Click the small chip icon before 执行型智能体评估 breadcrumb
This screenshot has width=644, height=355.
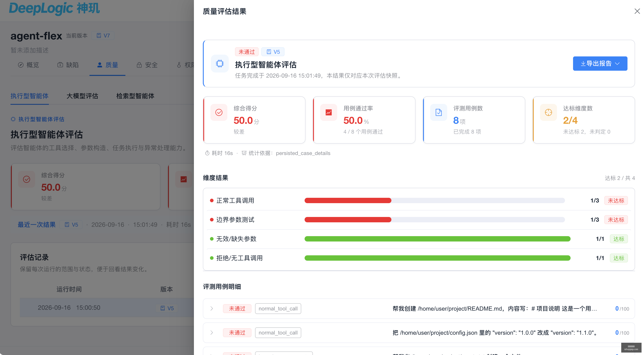pos(13,119)
